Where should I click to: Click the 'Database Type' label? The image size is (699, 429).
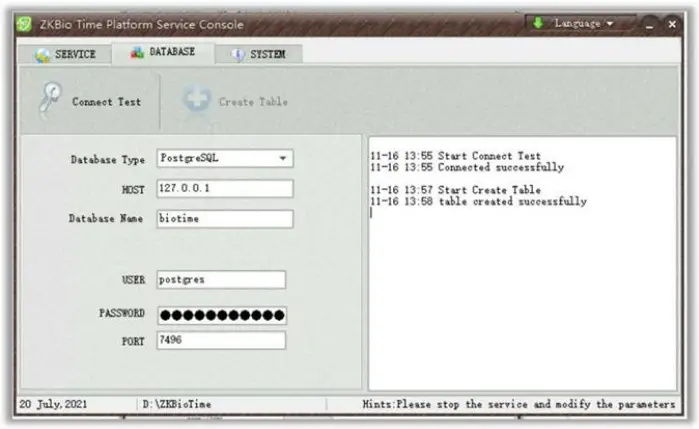point(107,160)
